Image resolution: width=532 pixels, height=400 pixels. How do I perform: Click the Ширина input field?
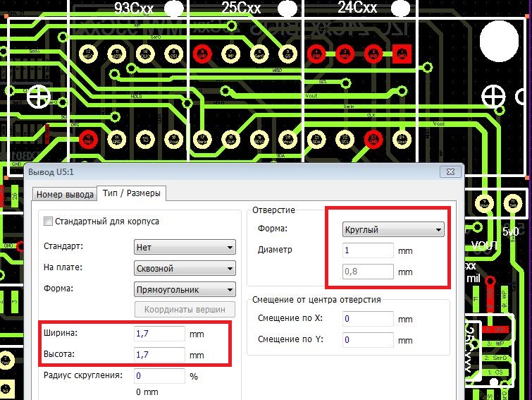pyautogui.click(x=159, y=333)
